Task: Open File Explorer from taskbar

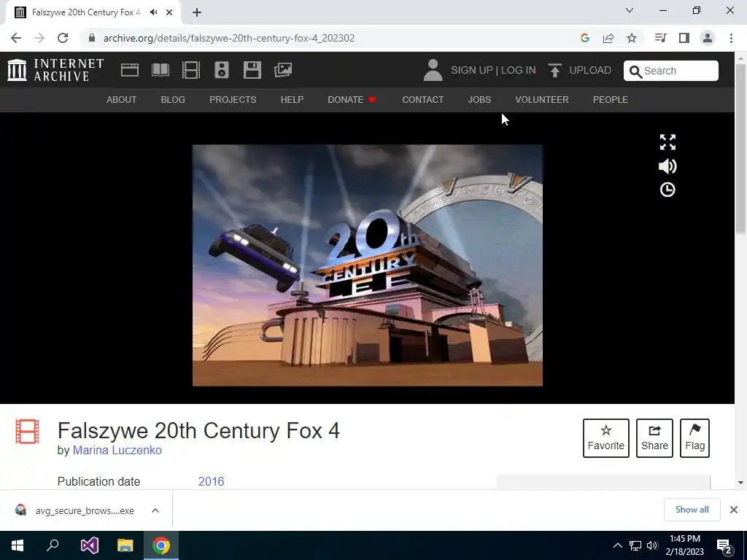Action: [x=125, y=545]
